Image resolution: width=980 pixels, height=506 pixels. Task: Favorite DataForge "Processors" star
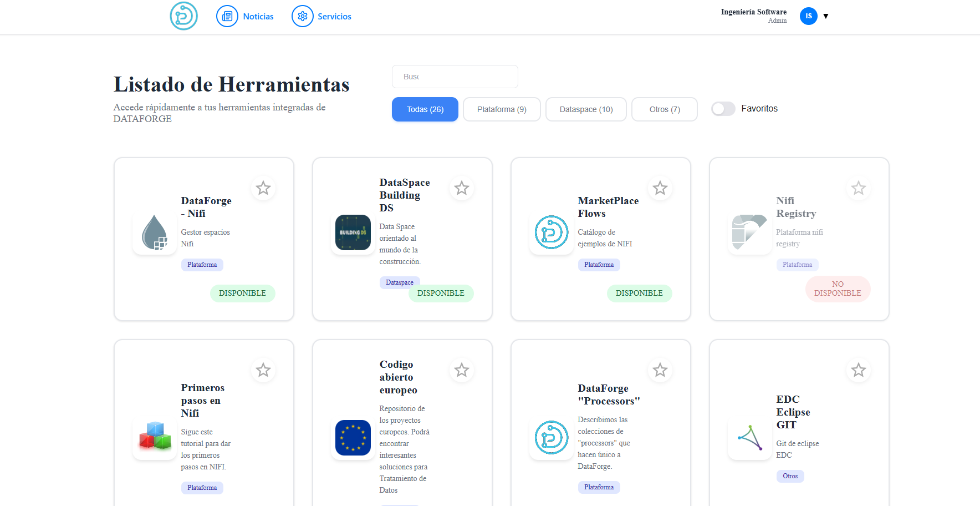(660, 370)
